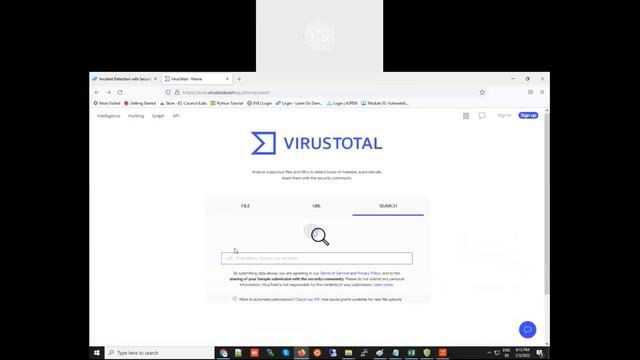Open the orange X taskbar icon at far right
The image size is (640, 360).
(442, 353)
